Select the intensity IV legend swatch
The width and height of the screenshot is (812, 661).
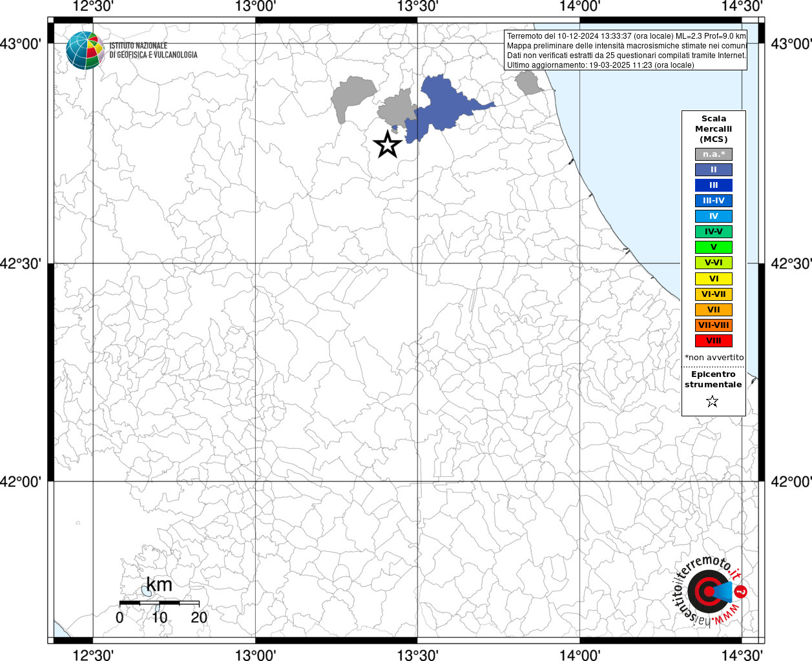(714, 216)
